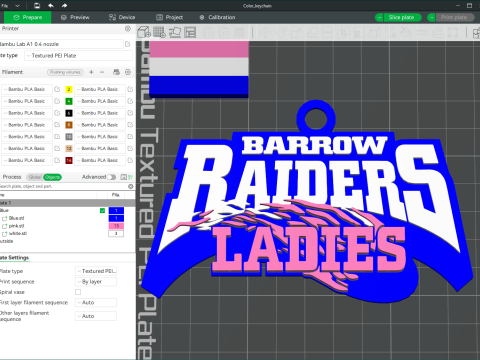Open Other layers filament sequence dropdown
This screenshot has height=360, width=480.
pyautogui.click(x=96, y=316)
